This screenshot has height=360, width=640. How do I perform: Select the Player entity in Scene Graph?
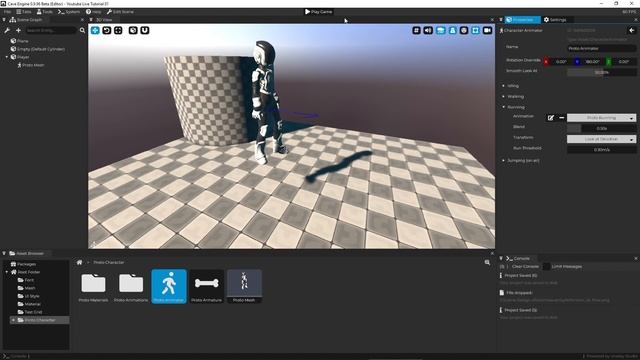pyautogui.click(x=23, y=57)
